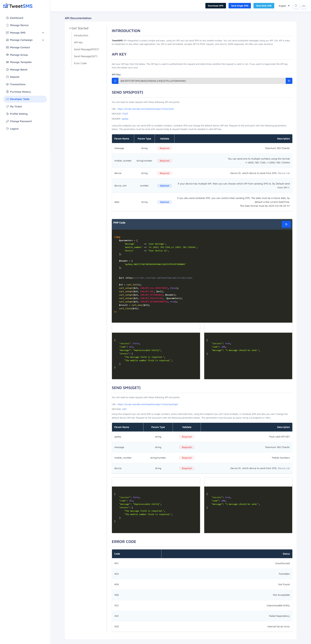Regenerate the API key with sync icon
This screenshot has width=311, height=644.
pos(115,81)
